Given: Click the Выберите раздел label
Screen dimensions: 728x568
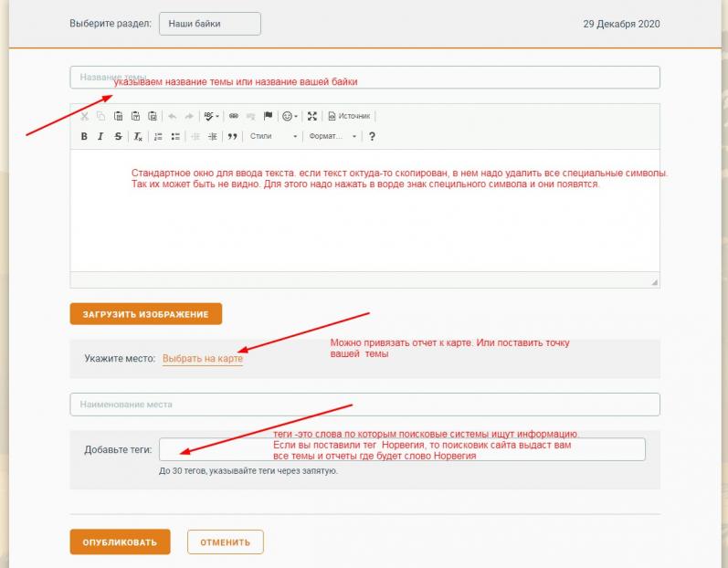Looking at the screenshot, I should click(x=111, y=23).
